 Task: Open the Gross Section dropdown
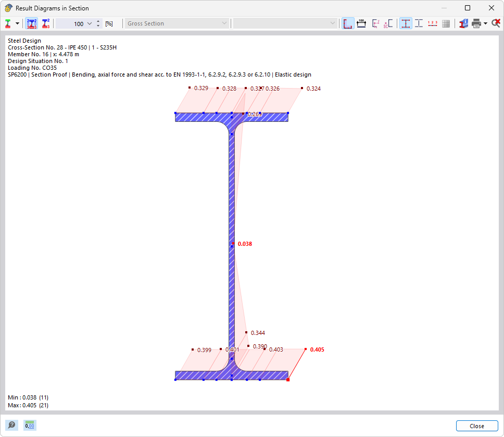pos(177,23)
